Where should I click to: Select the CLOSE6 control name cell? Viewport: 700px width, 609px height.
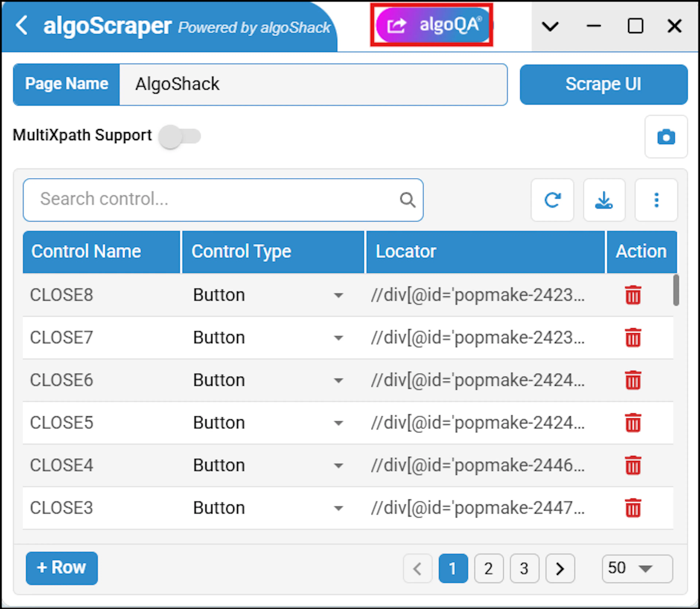(x=61, y=380)
